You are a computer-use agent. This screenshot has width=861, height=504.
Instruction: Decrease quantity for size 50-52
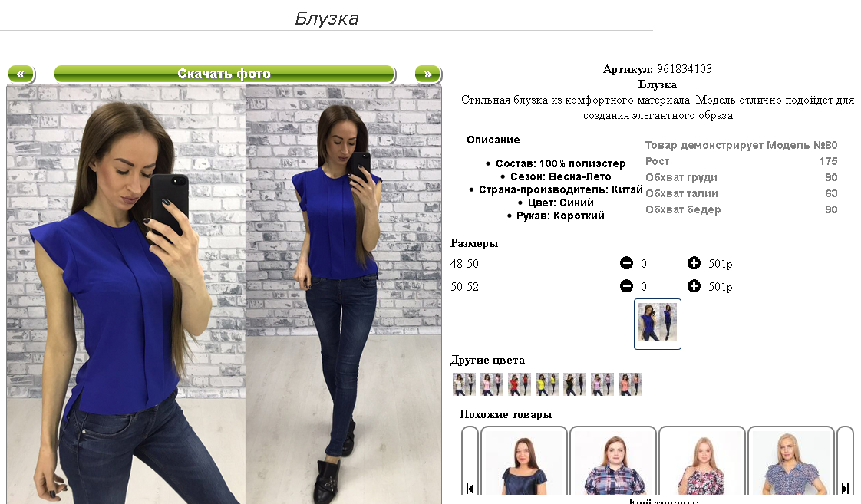tap(626, 286)
